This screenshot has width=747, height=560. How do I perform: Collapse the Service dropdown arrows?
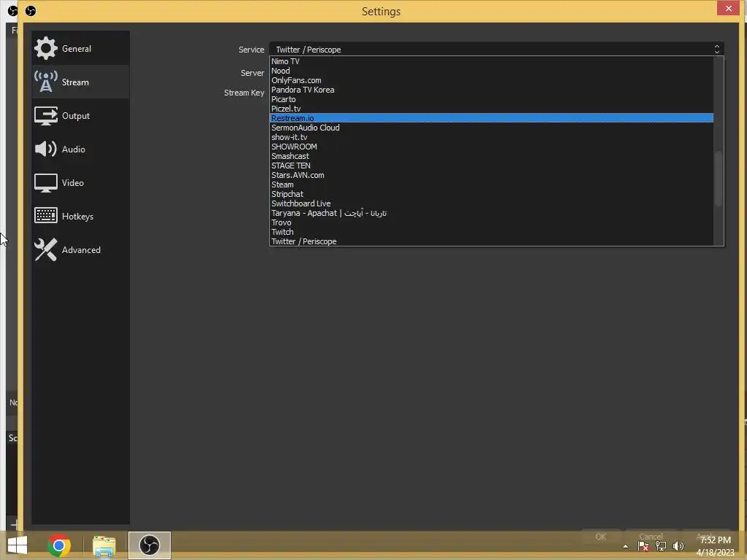[x=716, y=49]
